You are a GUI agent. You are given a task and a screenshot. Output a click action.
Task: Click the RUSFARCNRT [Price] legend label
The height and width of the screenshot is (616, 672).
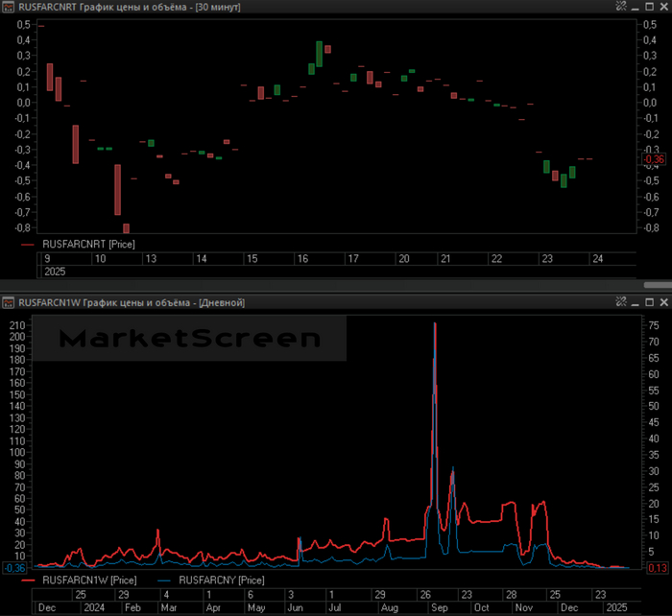point(88,244)
